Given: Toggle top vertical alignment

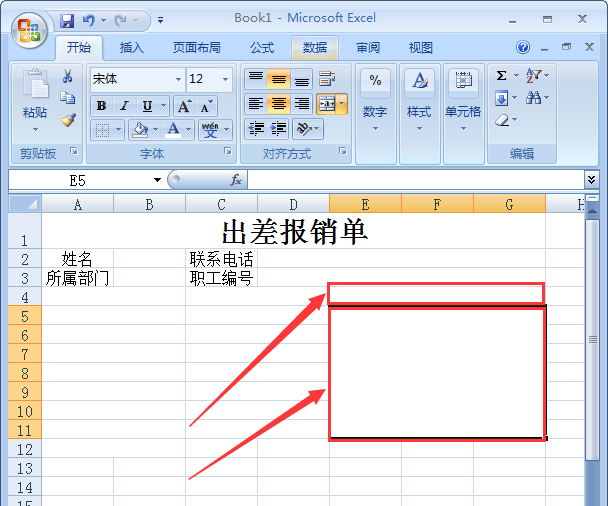Looking at the screenshot, I should (x=256, y=79).
